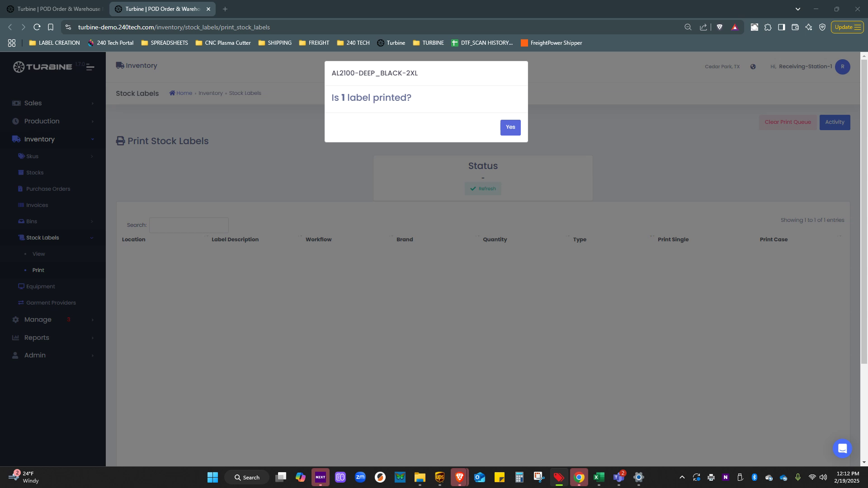
Task: Click the Turbine logo icon
Action: [x=19, y=67]
